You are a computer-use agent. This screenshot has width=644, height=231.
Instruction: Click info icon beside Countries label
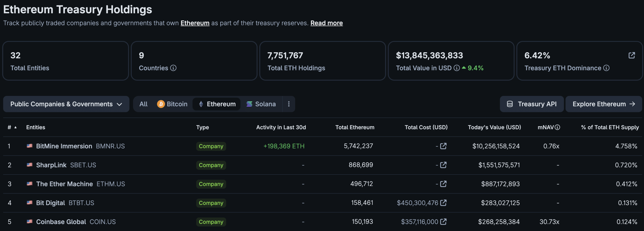pos(173,68)
